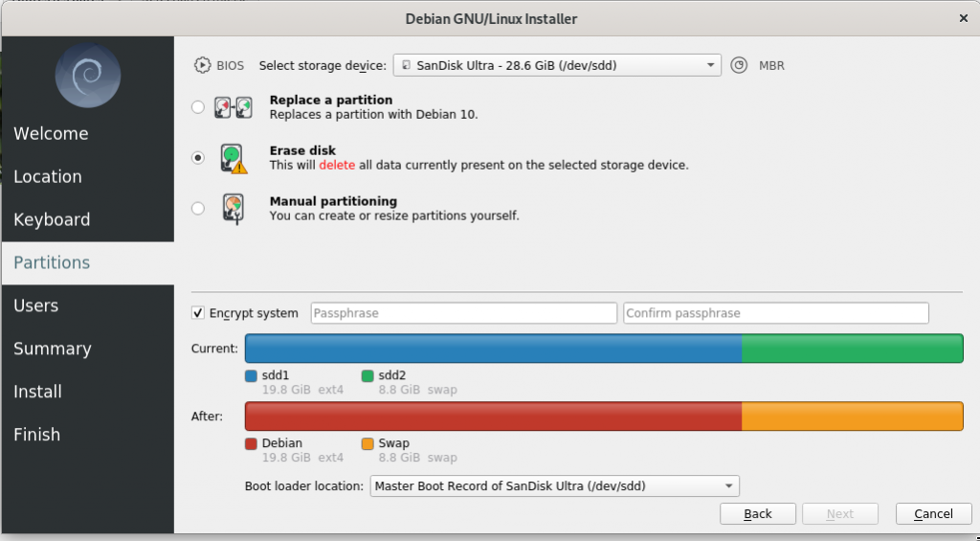Go to the Location step in sidebar
This screenshot has width=980, height=541.
(x=88, y=176)
